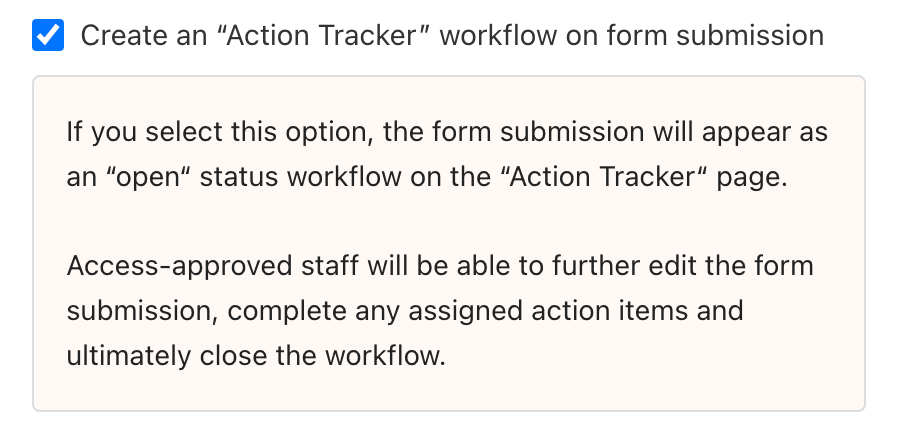This screenshot has width=904, height=442.
Task: Click the "Create an Action Tracker workflow" label
Action: [452, 37]
